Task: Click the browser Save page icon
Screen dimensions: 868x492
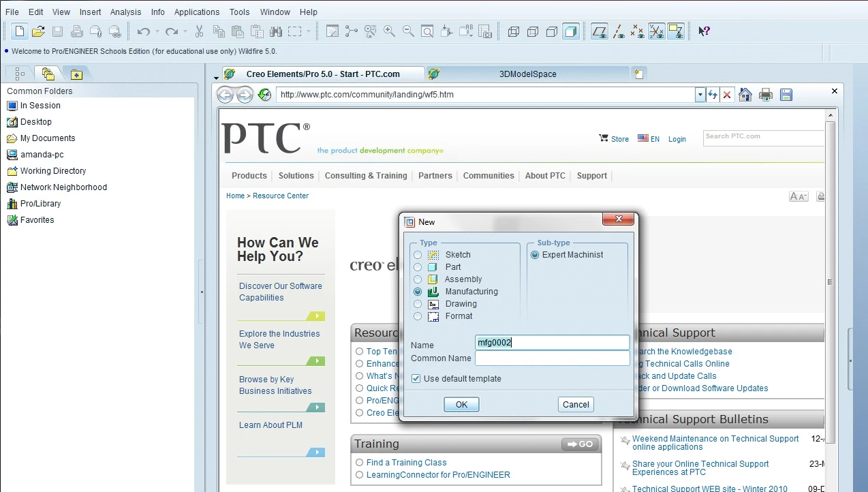Action: coord(786,95)
